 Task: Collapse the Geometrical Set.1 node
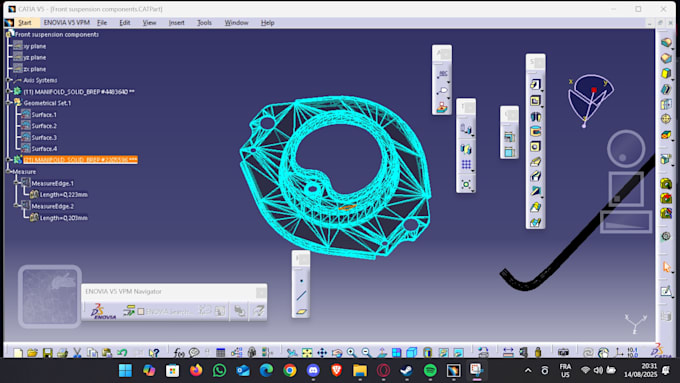9,103
